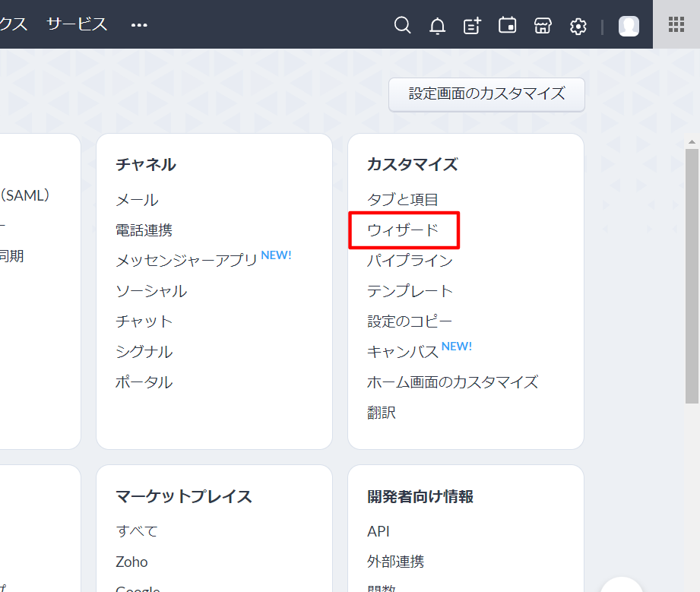The image size is (700, 592).
Task: Open メール channel settings
Action: coord(137,200)
